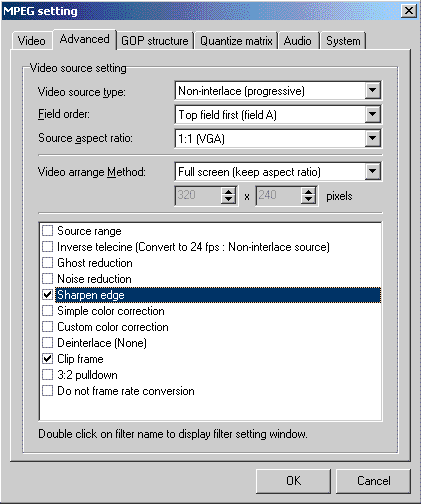Switch to the Video tab
Image resolution: width=421 pixels, height=504 pixels.
(x=32, y=41)
